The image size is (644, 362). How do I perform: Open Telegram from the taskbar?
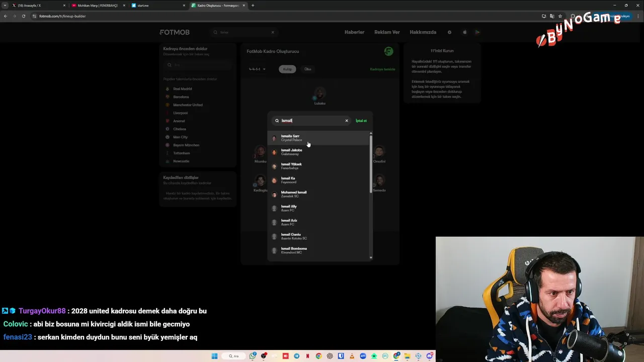pos(296,356)
